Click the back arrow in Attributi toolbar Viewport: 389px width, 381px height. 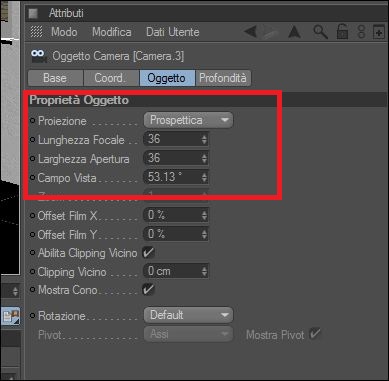point(250,32)
